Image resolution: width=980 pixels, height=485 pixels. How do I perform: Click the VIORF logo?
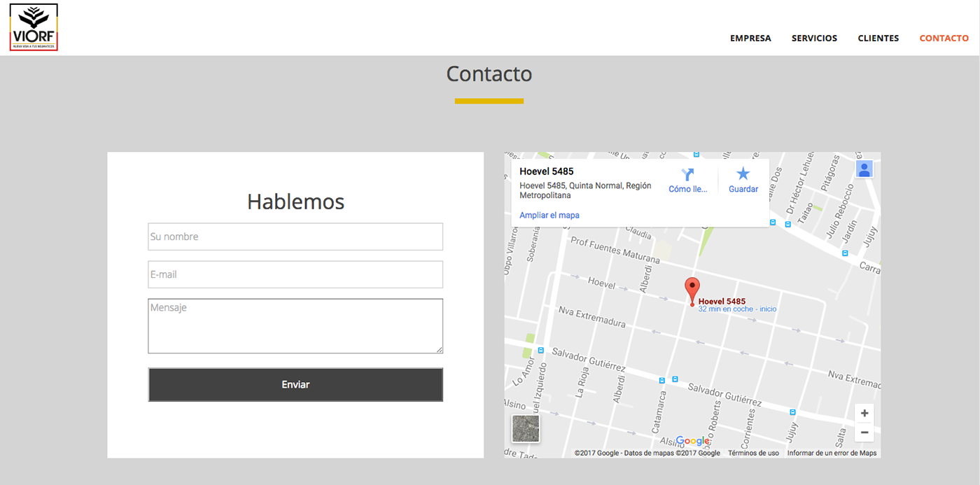point(34,27)
